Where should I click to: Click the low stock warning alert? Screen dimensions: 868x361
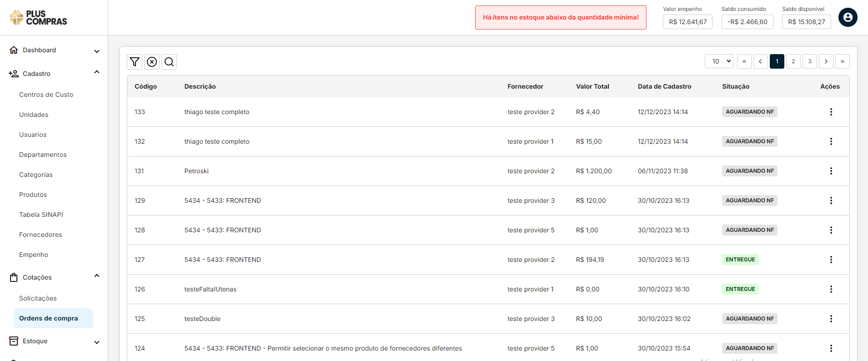(x=561, y=18)
